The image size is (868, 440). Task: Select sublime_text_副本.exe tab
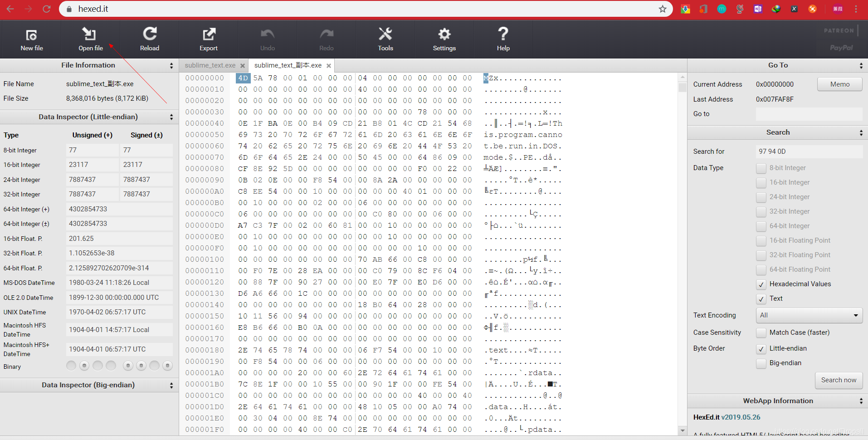pyautogui.click(x=288, y=65)
